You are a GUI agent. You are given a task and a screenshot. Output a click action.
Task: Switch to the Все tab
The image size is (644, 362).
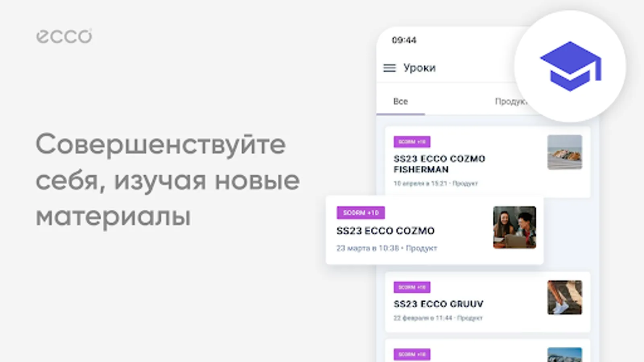point(400,101)
